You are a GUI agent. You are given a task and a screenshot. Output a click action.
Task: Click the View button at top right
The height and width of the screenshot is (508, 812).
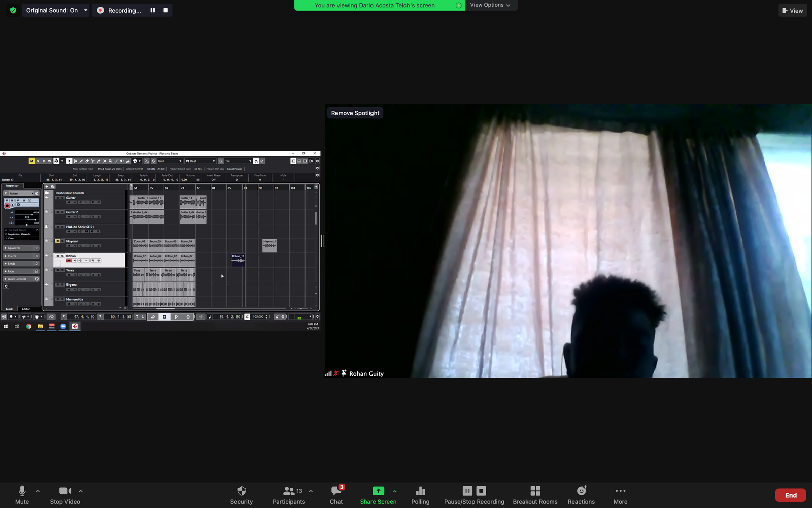[793, 10]
